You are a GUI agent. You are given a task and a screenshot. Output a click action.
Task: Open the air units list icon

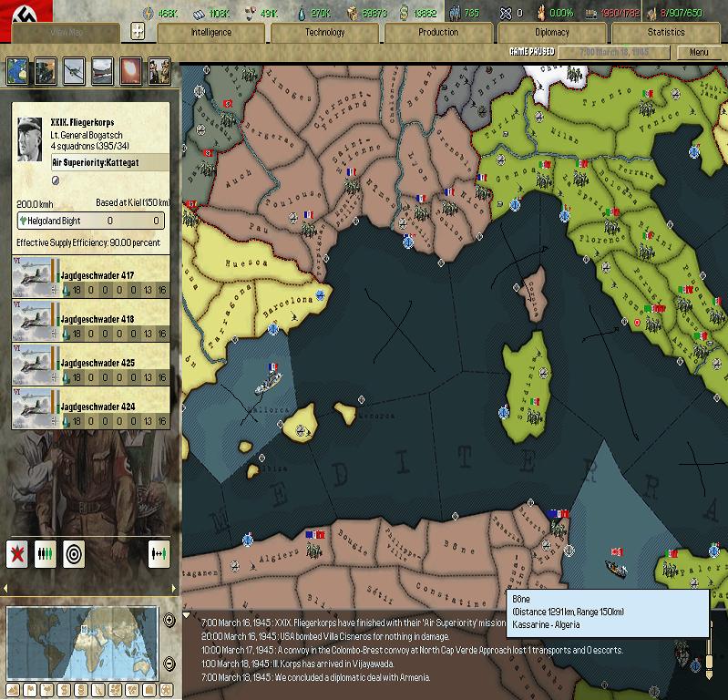coord(75,70)
